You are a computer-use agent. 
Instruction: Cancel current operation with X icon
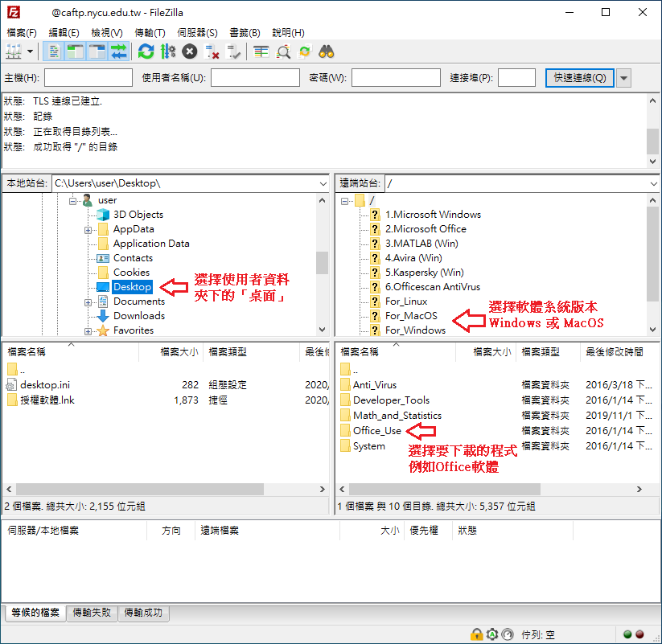[x=190, y=52]
